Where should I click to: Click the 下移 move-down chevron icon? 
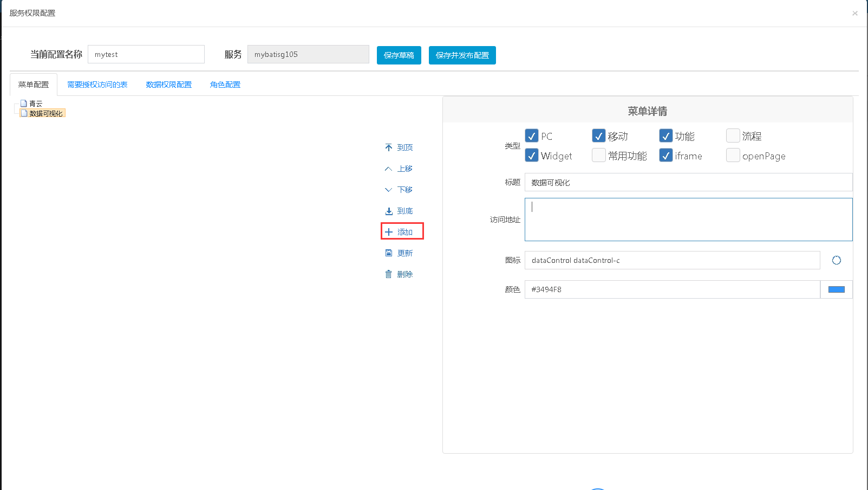388,190
